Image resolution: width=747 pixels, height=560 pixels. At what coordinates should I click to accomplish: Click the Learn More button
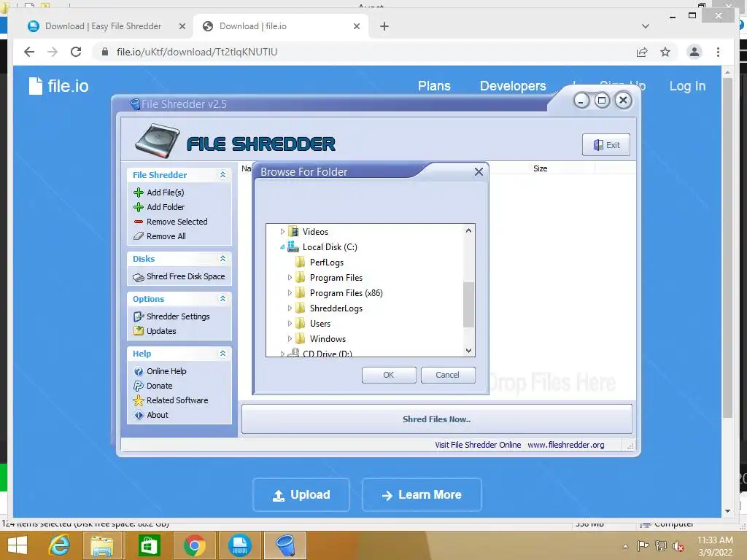[422, 495]
